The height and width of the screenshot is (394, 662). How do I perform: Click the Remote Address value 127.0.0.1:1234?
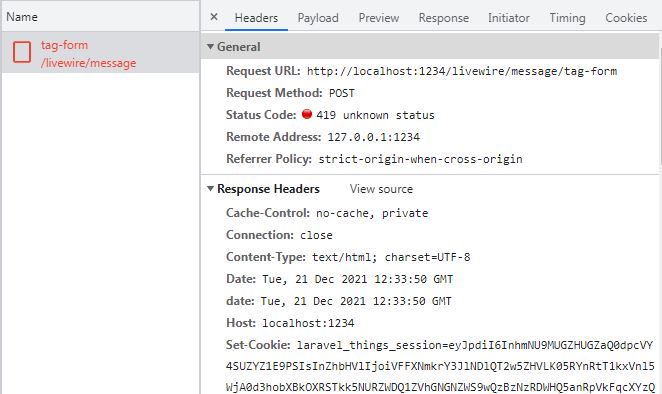(374, 137)
